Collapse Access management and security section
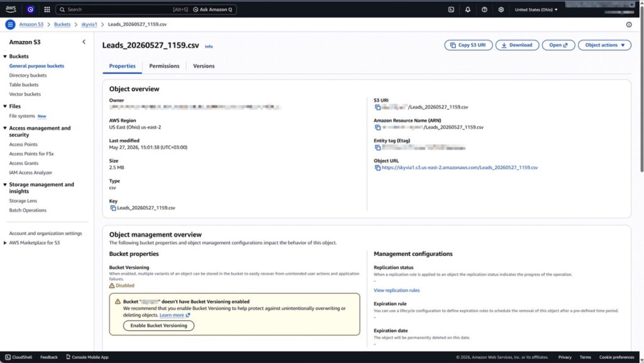The image size is (644, 363). [x=5, y=128]
